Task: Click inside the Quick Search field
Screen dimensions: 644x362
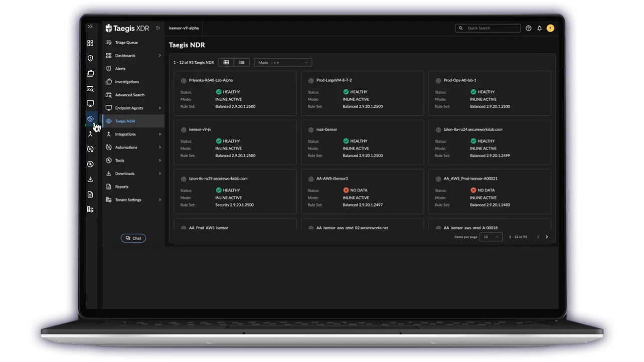Action: tap(488, 28)
